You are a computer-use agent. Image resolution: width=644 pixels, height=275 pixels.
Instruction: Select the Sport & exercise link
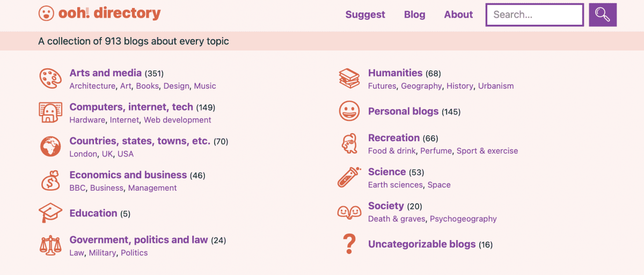click(487, 150)
